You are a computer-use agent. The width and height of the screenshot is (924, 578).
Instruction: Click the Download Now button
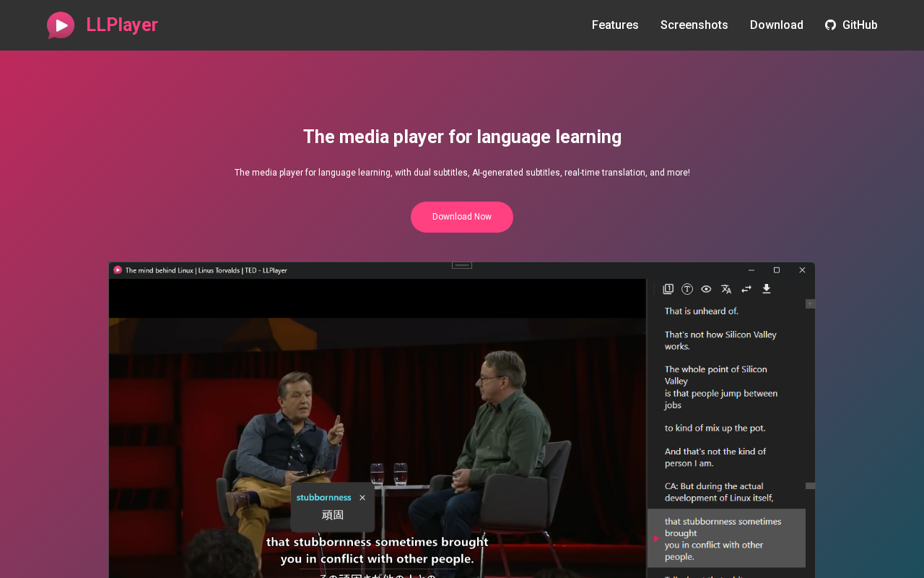point(462,217)
